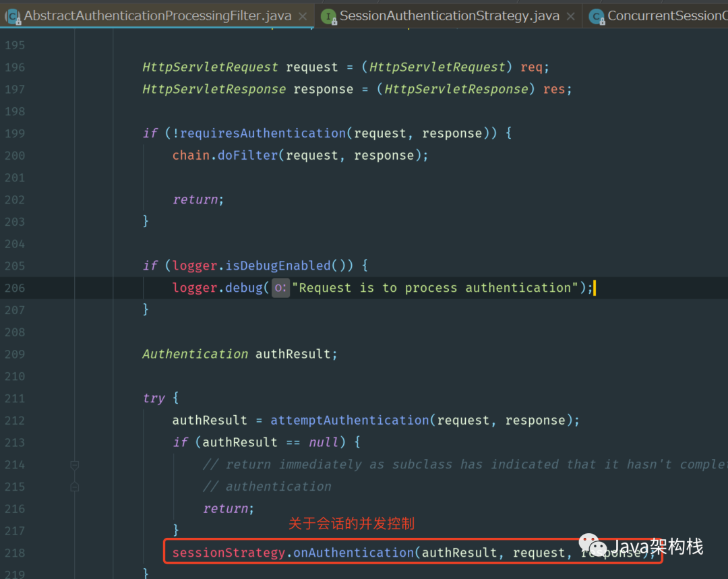Click the class icon on ConcurrentSession tab
The width and height of the screenshot is (728, 579).
[x=597, y=17]
